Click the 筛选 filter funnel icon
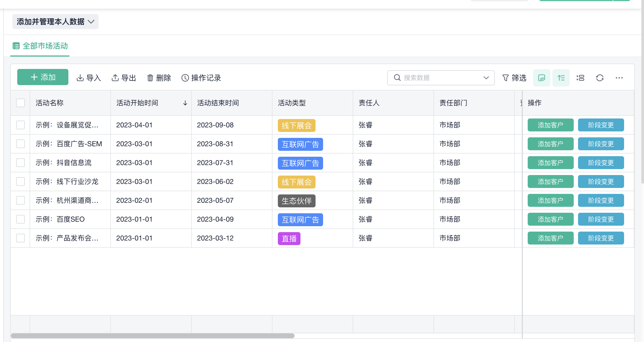644x342 pixels. point(506,78)
